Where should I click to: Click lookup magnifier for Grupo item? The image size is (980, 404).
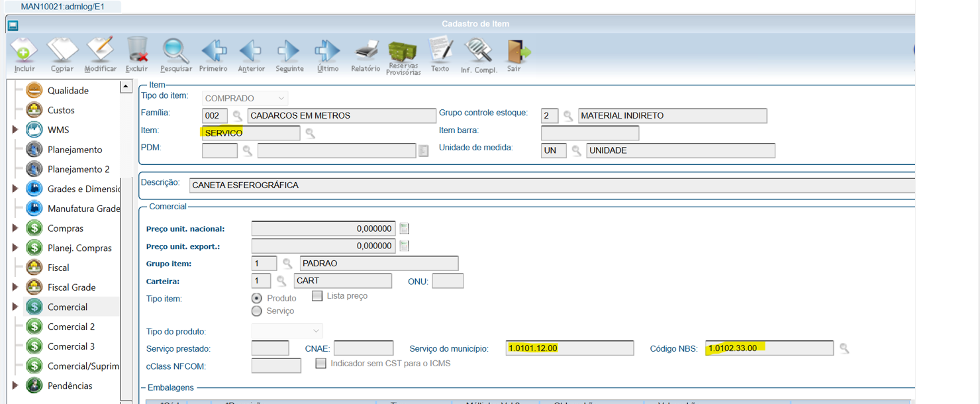point(287,264)
